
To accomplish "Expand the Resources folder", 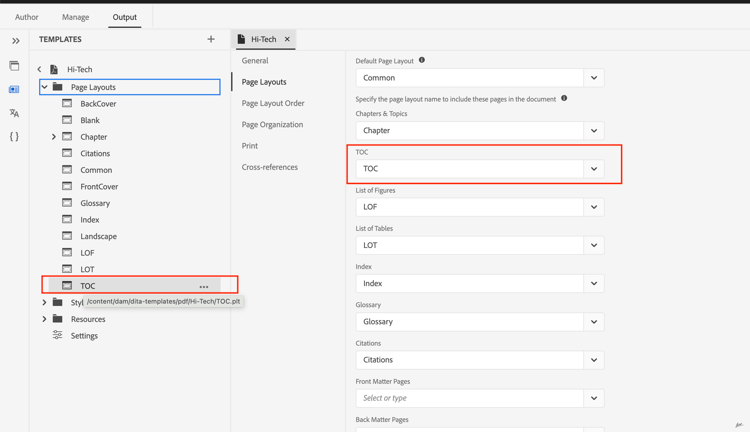I will click(44, 319).
